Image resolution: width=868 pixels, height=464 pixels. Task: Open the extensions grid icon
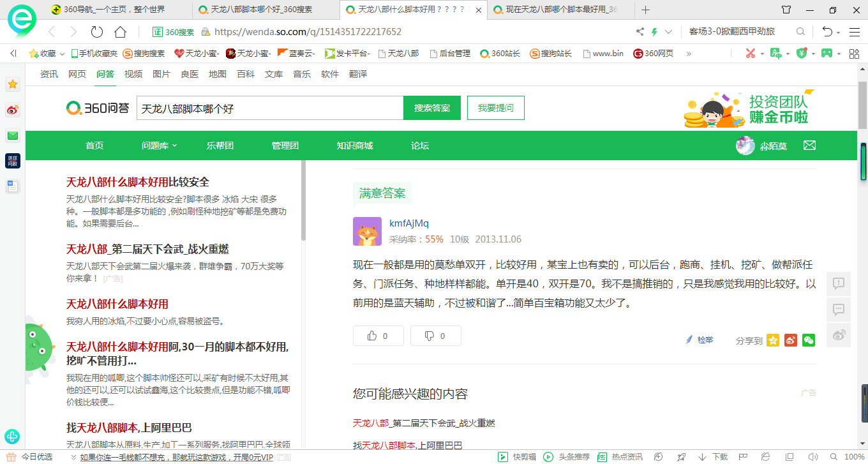[855, 54]
